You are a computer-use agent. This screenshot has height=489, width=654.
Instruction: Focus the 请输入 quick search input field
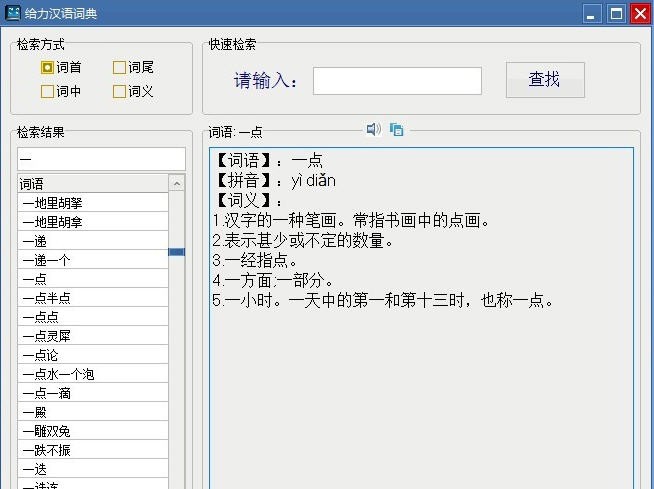pyautogui.click(x=397, y=81)
